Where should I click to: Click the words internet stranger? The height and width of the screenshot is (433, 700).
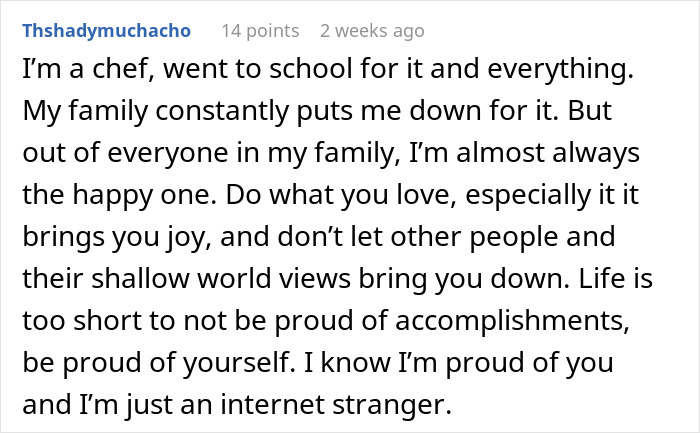(337, 405)
